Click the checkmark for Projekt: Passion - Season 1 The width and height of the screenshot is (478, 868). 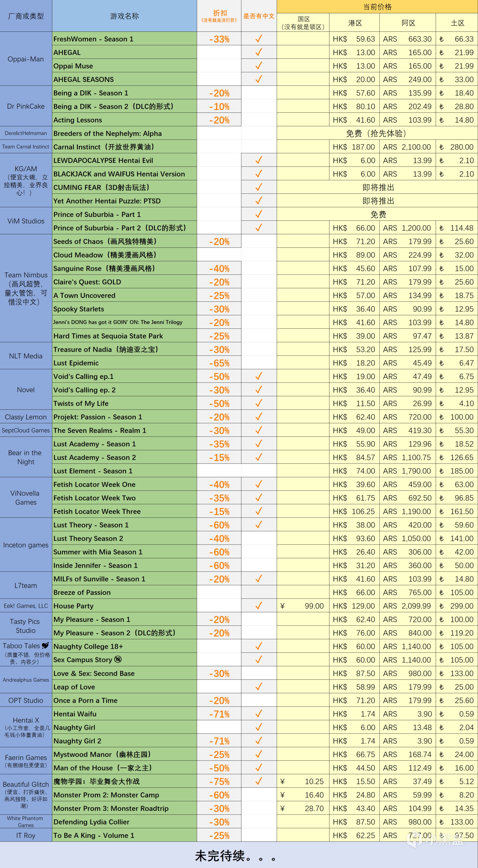[259, 417]
